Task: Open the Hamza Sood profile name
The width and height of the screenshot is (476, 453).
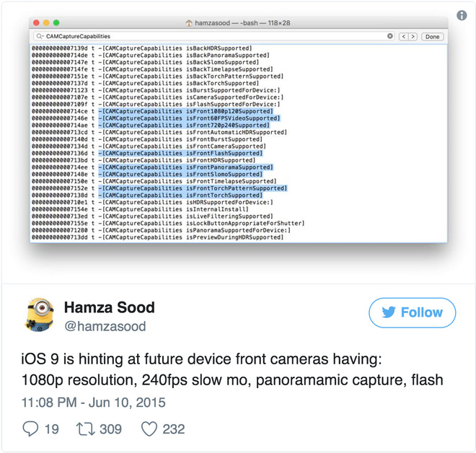Action: (x=110, y=307)
